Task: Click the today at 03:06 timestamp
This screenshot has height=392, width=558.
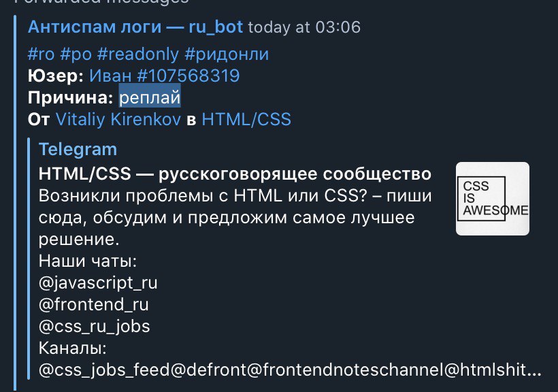Action: point(304,27)
